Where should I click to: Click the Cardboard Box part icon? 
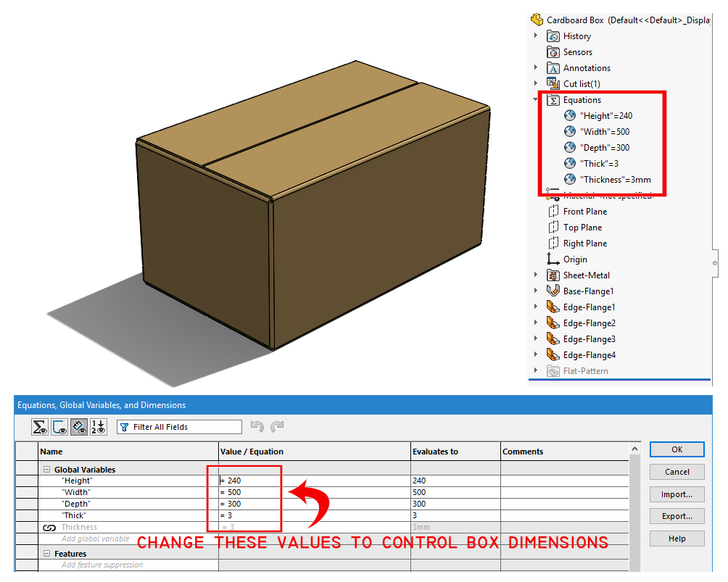(x=537, y=20)
